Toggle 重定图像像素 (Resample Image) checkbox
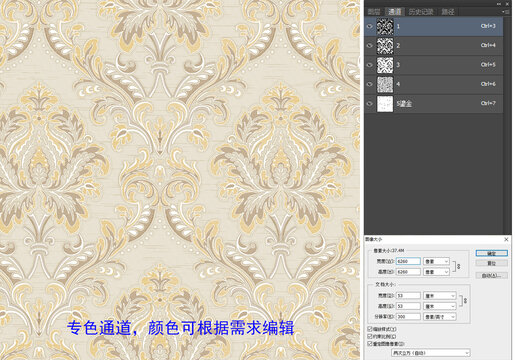This screenshot has width=515, height=360. pos(370,343)
